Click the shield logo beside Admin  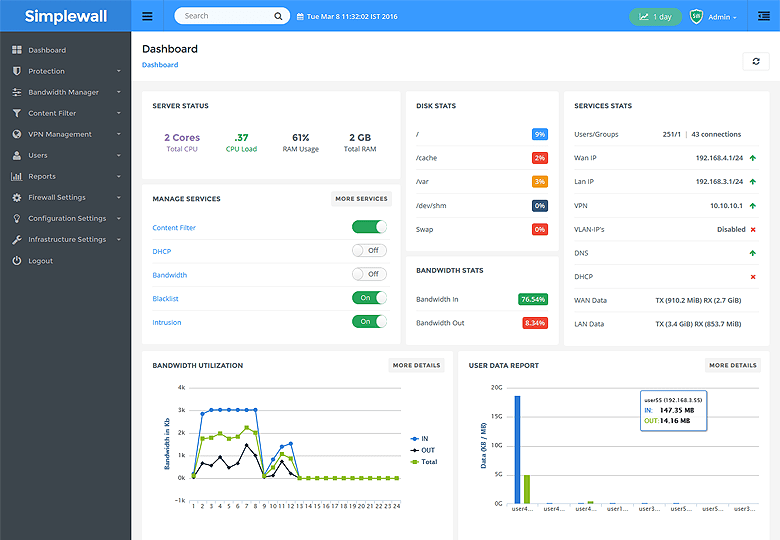(696, 16)
